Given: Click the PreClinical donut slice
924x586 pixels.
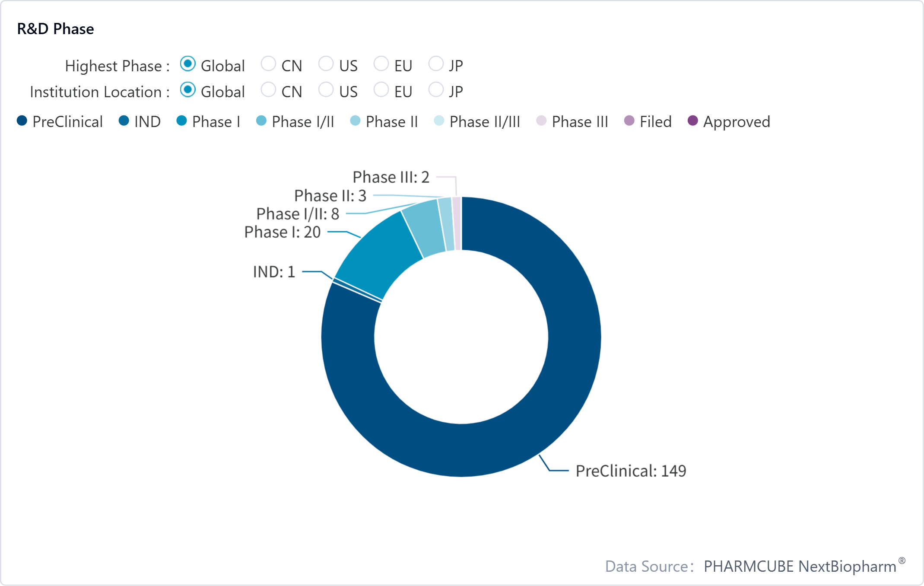Looking at the screenshot, I should [562, 389].
